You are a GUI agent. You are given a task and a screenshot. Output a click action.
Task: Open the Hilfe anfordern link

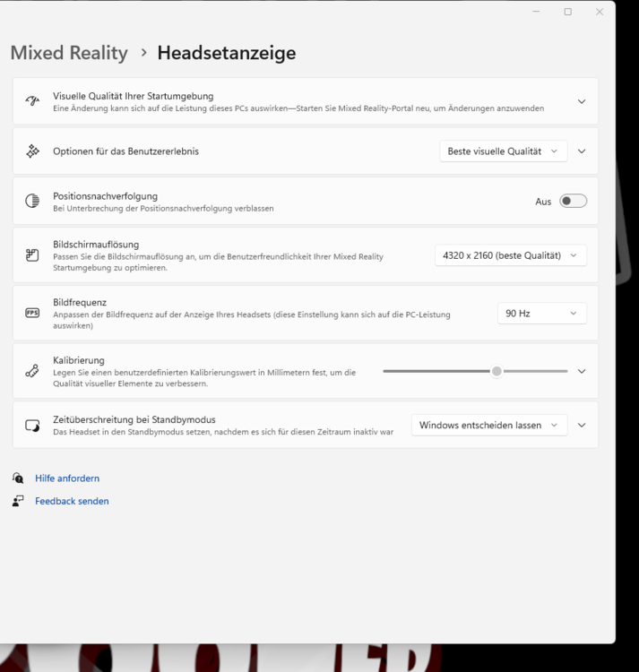coord(67,478)
